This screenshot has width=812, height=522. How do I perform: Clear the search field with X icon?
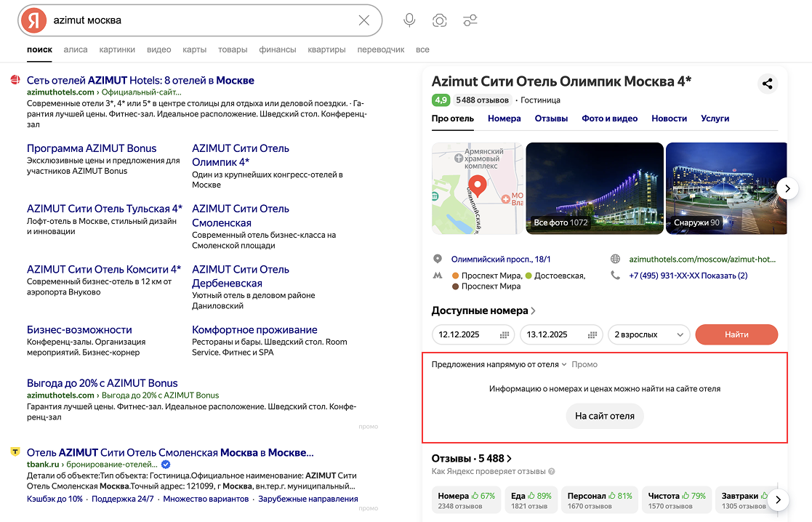(x=364, y=20)
